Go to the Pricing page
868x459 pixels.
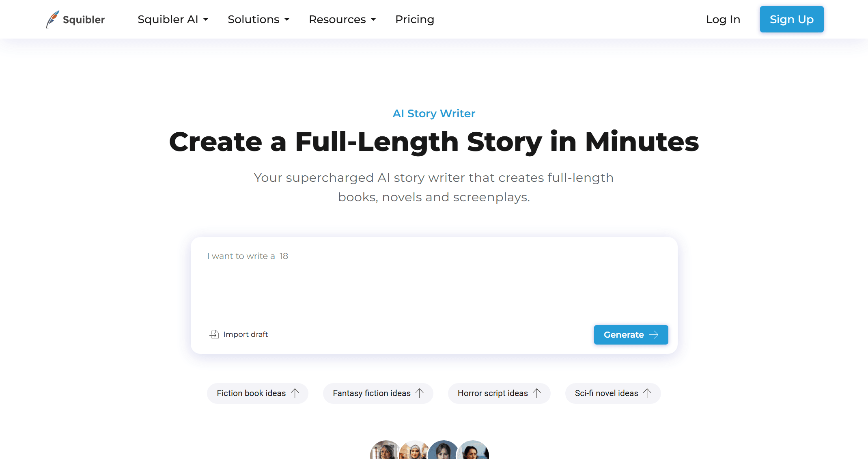414,19
